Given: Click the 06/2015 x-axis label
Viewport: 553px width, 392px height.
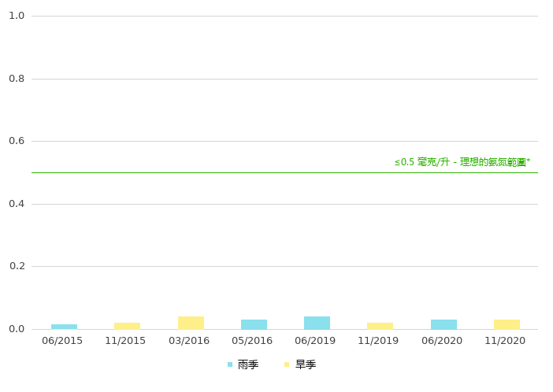Looking at the screenshot, I should pyautogui.click(x=62, y=341).
